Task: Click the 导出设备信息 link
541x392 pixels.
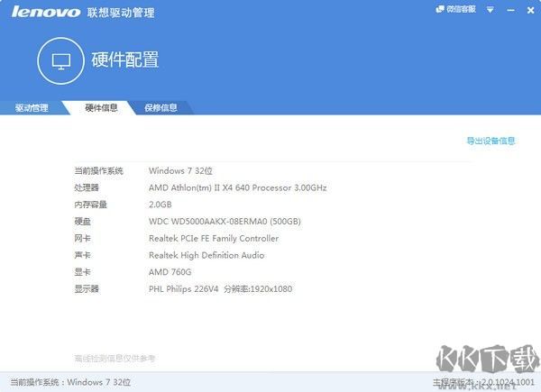Action: pos(491,141)
